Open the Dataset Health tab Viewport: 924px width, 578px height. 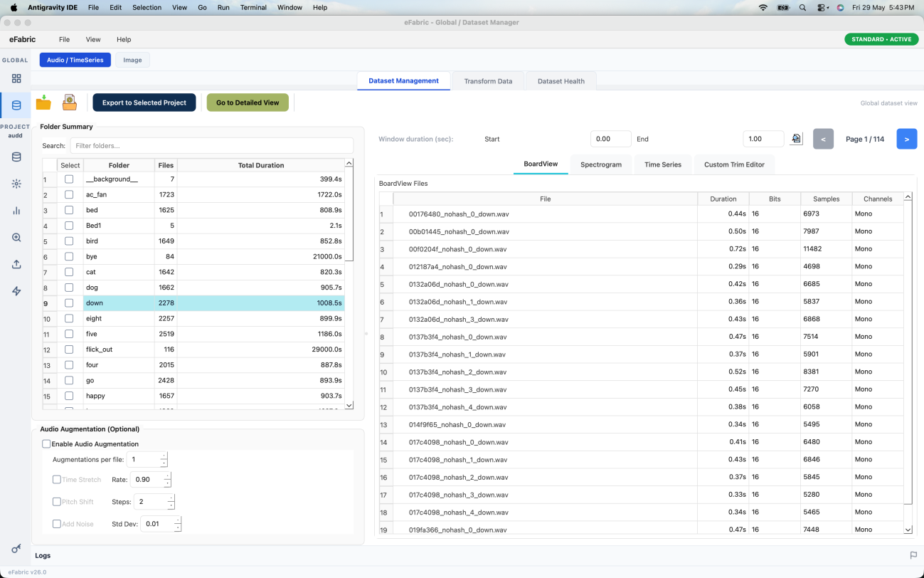561,81
